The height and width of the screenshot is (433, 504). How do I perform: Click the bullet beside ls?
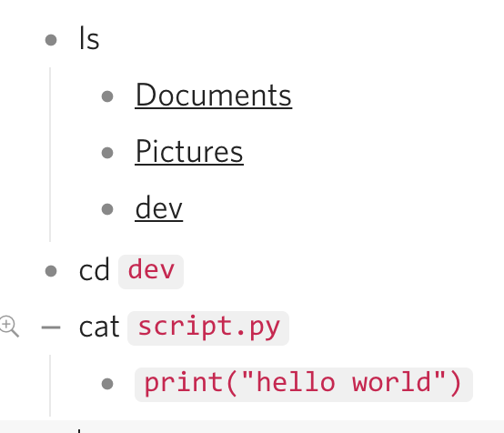[x=51, y=40]
